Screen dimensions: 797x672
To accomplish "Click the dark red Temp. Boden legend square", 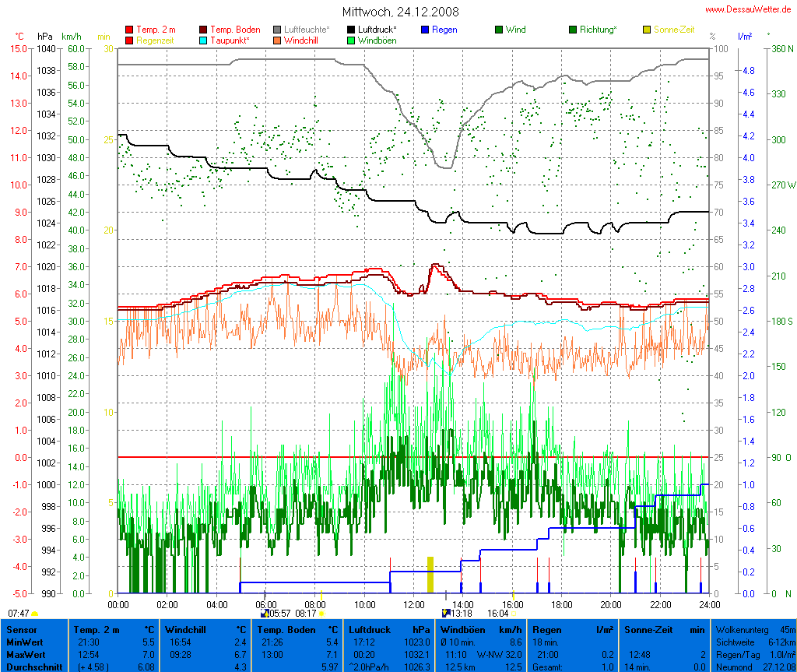I will [204, 30].
